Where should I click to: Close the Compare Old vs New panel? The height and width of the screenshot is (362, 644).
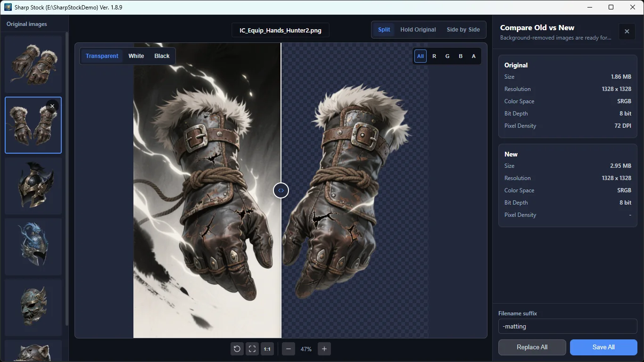coord(627,31)
